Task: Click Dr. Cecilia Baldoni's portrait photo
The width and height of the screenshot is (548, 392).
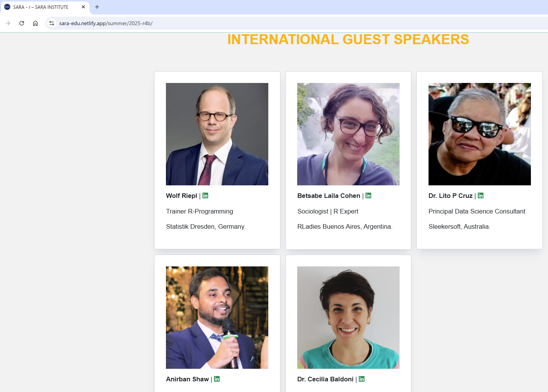Action: tap(348, 317)
